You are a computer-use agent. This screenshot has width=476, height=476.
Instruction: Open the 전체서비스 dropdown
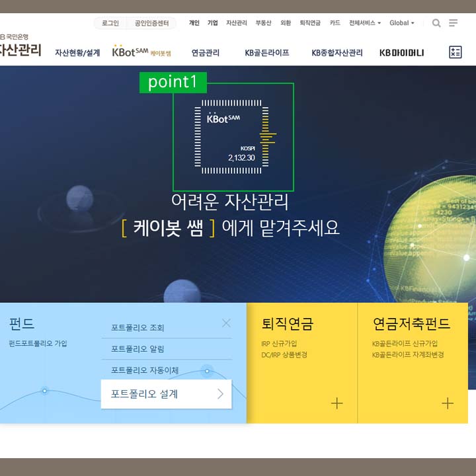click(364, 23)
